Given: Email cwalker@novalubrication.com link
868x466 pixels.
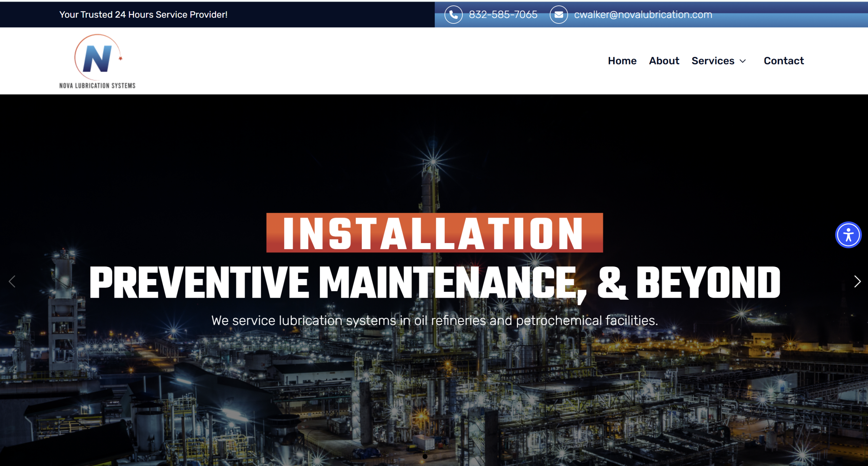Looking at the screenshot, I should (643, 15).
